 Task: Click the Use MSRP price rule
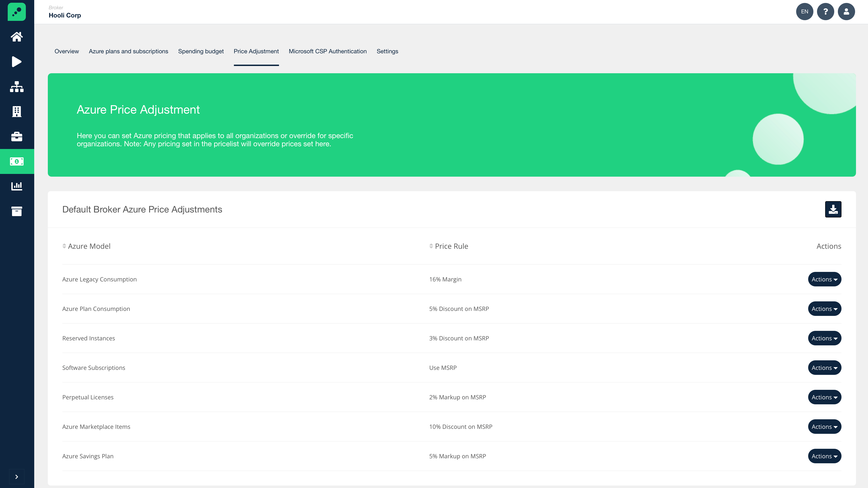pos(443,368)
